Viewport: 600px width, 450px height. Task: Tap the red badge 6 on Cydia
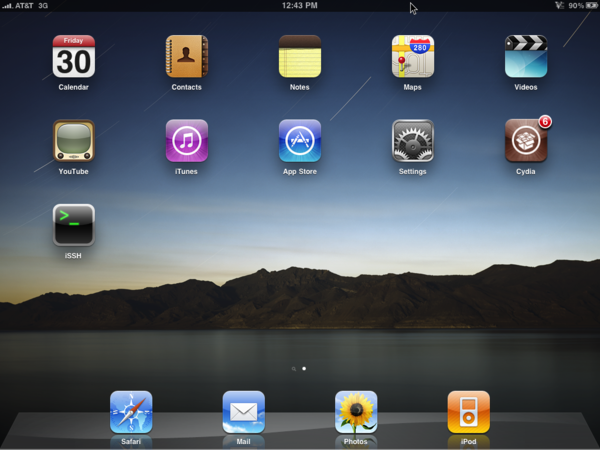(545, 122)
